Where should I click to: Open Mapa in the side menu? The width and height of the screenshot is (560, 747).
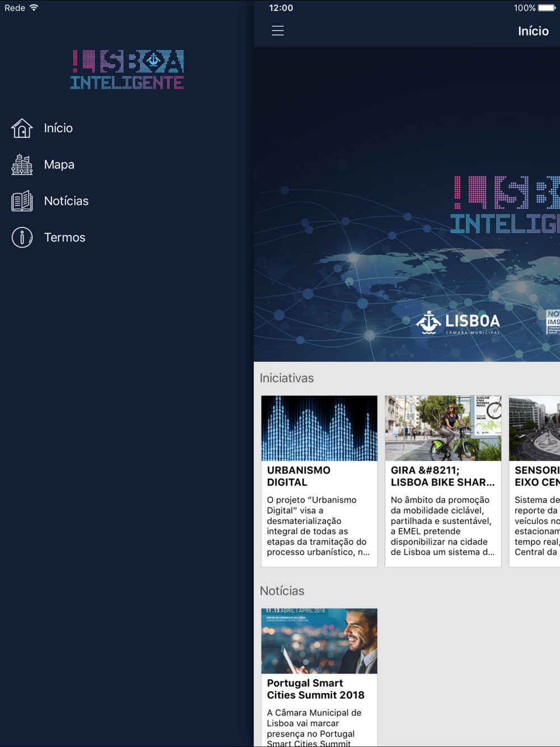(59, 165)
